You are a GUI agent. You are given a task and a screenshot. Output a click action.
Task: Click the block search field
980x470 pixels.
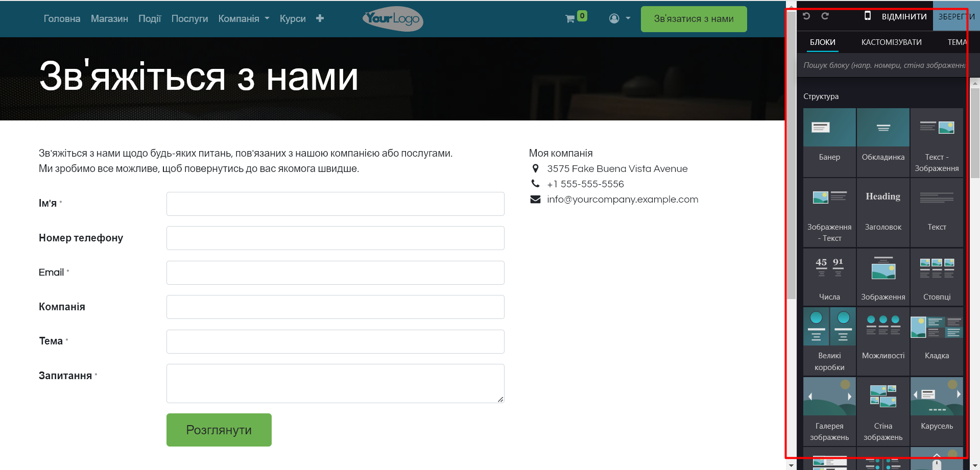point(883,65)
